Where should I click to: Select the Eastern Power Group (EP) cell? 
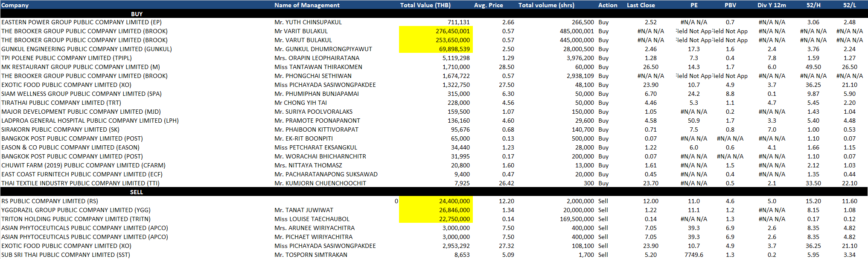tap(82, 22)
